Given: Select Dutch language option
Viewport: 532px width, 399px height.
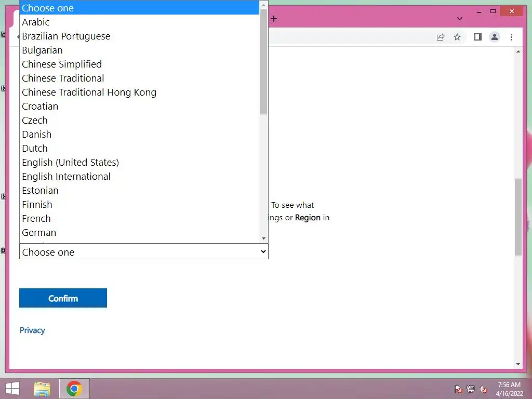Looking at the screenshot, I should point(139,148).
